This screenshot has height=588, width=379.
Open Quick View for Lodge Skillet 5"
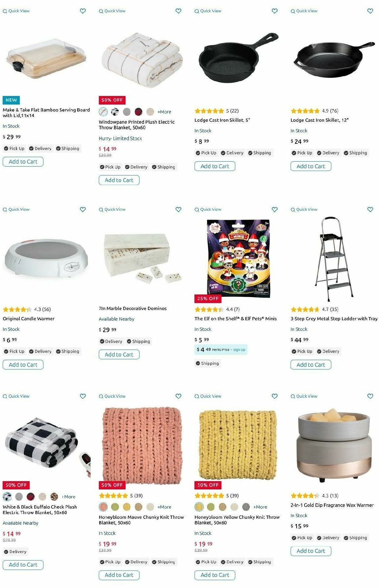[208, 11]
